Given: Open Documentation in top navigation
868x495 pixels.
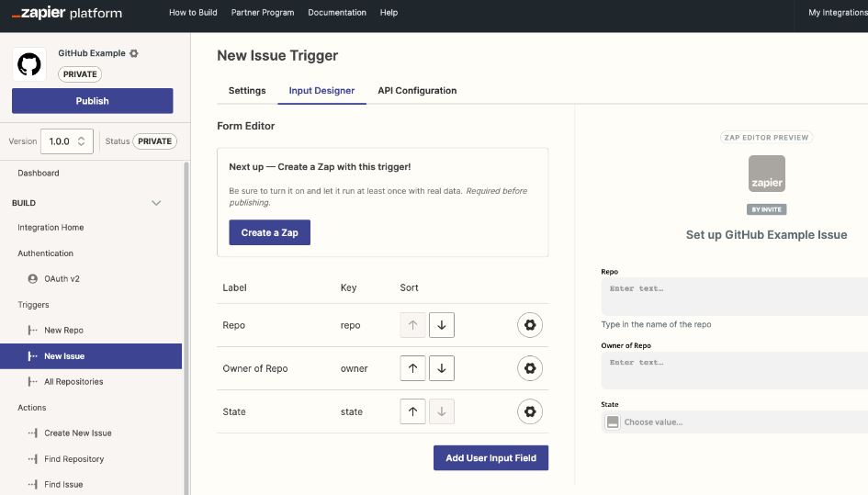Looking at the screenshot, I should tap(337, 12).
